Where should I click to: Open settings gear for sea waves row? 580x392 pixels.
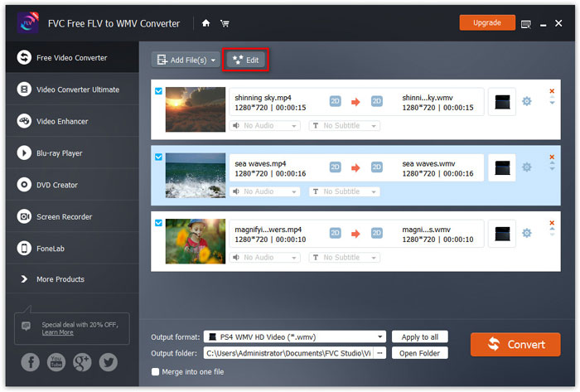pos(526,167)
